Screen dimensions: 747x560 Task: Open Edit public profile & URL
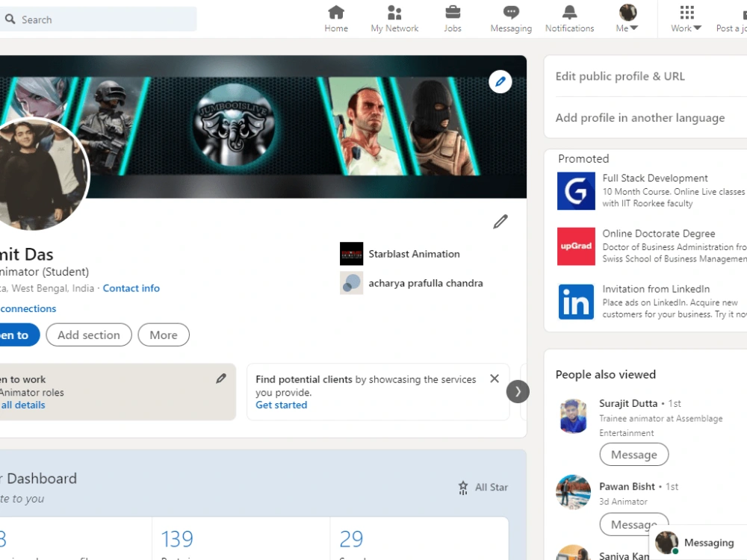pos(620,76)
